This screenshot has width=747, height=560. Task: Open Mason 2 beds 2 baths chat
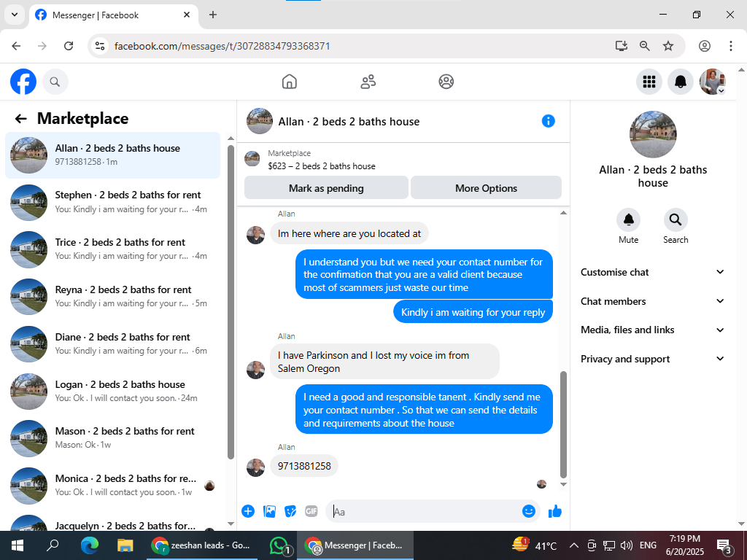click(x=113, y=438)
